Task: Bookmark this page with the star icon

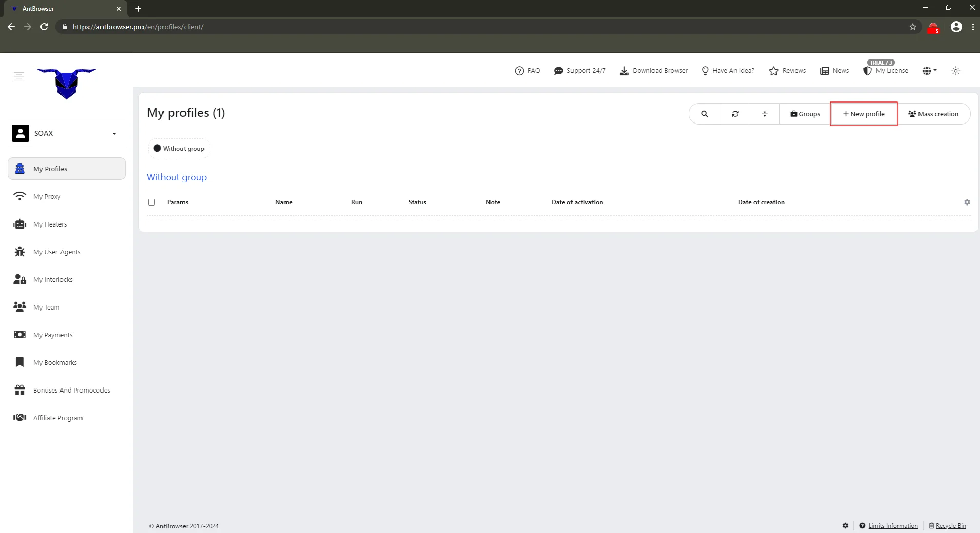Action: [x=912, y=27]
